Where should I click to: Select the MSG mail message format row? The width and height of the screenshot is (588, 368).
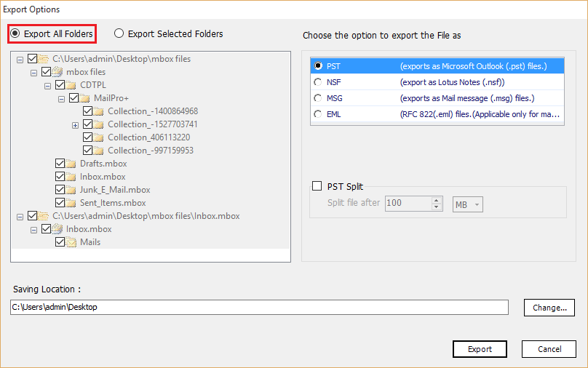click(429, 98)
